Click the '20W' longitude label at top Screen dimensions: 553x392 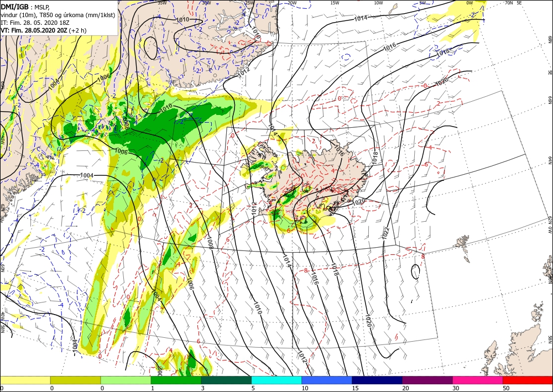[x=292, y=3]
